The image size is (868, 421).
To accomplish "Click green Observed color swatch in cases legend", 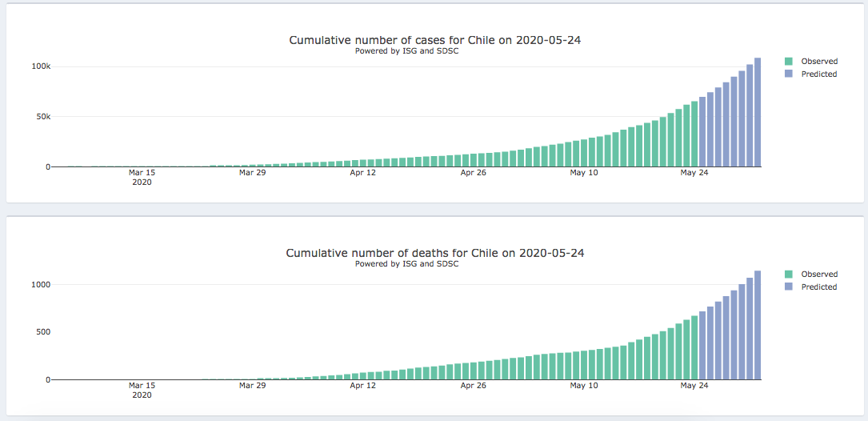I will (789, 62).
